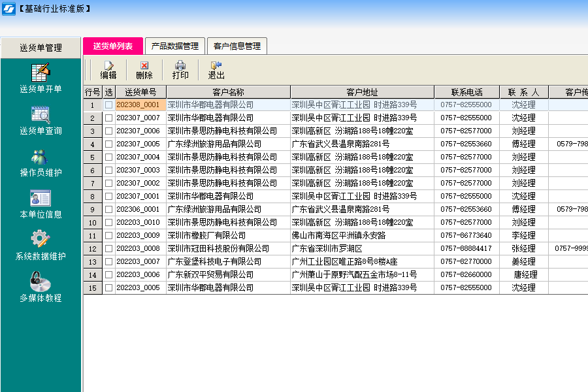
Task: Launch the 多媒体教程 multimedia tutorial
Action: pos(41,287)
